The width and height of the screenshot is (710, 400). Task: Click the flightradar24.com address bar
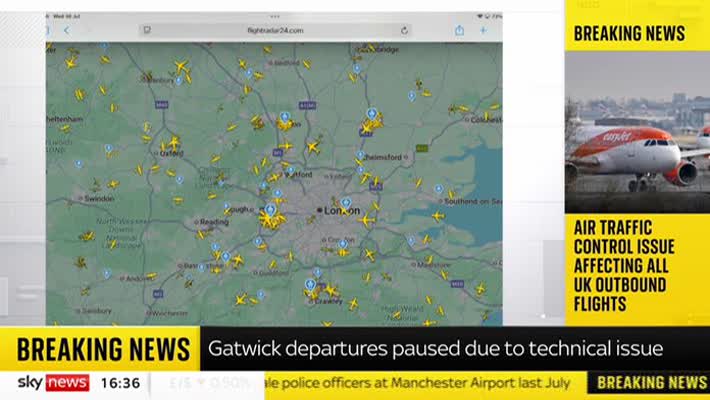pos(275,30)
